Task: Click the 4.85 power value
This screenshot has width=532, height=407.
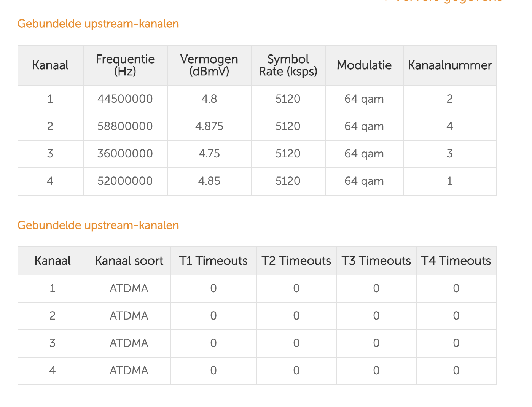Action: click(x=209, y=181)
